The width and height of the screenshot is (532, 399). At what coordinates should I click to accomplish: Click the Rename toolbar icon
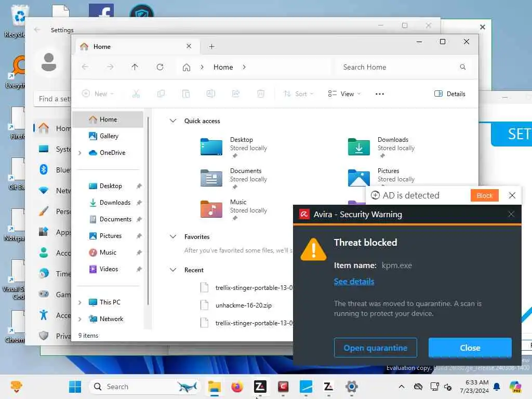pyautogui.click(x=211, y=94)
